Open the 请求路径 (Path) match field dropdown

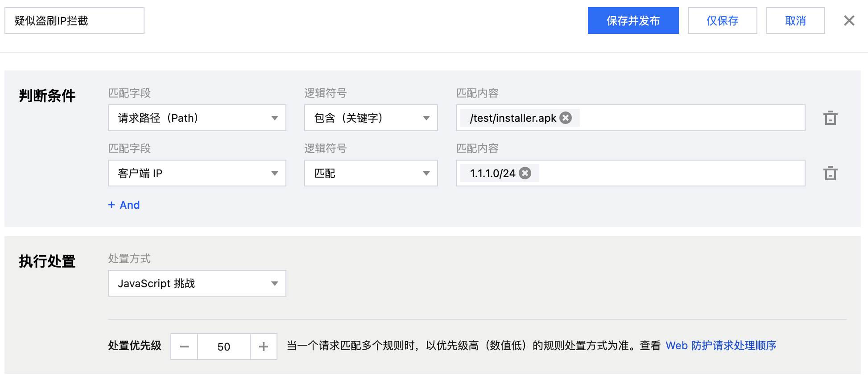(x=197, y=118)
